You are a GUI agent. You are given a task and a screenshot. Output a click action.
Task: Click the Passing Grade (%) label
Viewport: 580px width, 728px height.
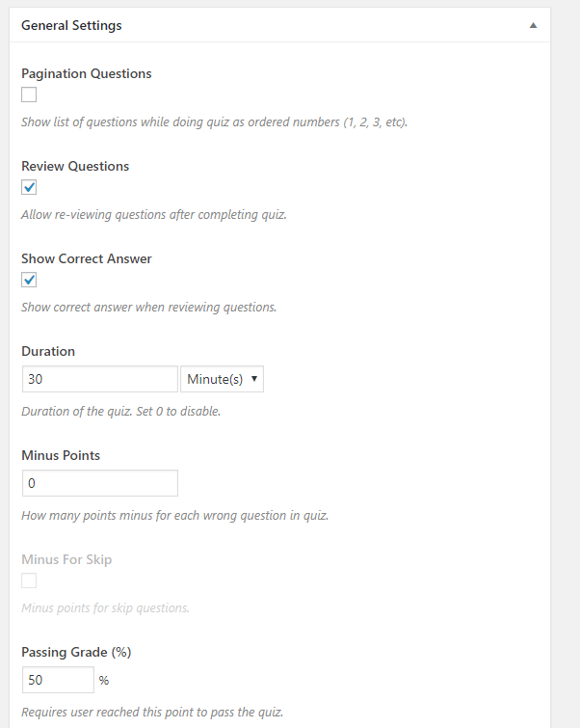[76, 652]
